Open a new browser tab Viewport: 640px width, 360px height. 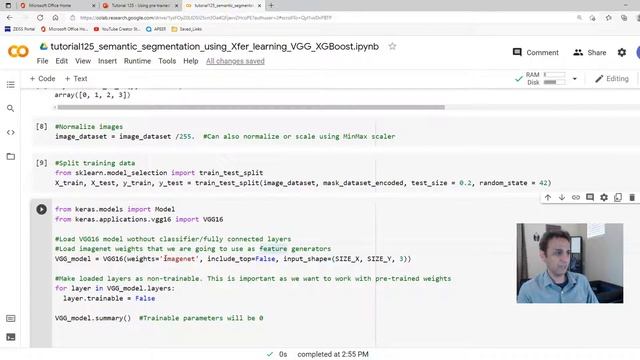pyautogui.click(x=271, y=5)
